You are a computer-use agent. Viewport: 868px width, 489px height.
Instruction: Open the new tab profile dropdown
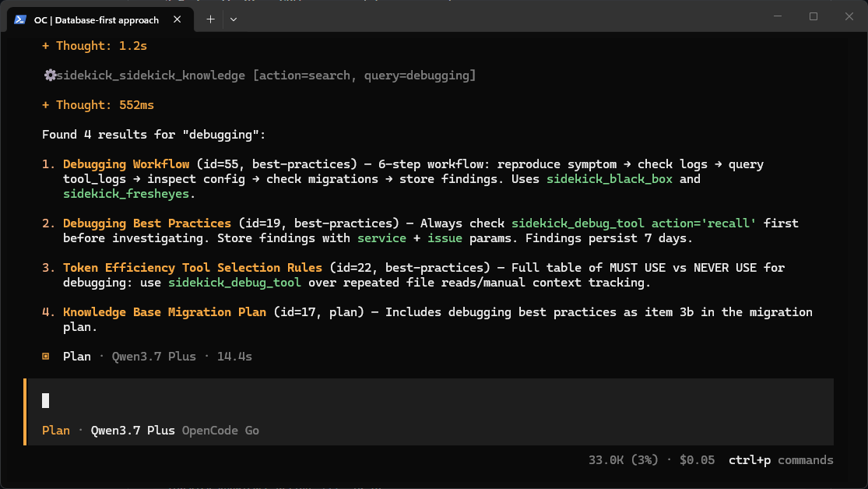tap(234, 19)
